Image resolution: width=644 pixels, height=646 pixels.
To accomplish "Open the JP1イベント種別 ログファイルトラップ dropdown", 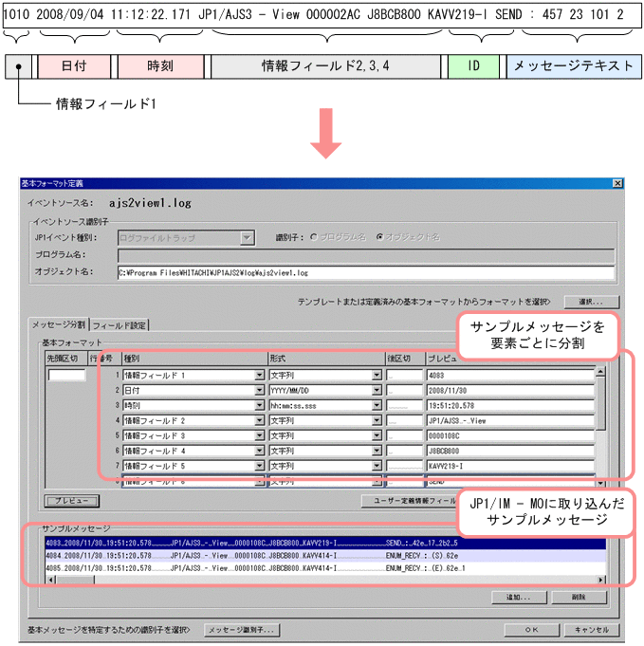I will [x=247, y=238].
